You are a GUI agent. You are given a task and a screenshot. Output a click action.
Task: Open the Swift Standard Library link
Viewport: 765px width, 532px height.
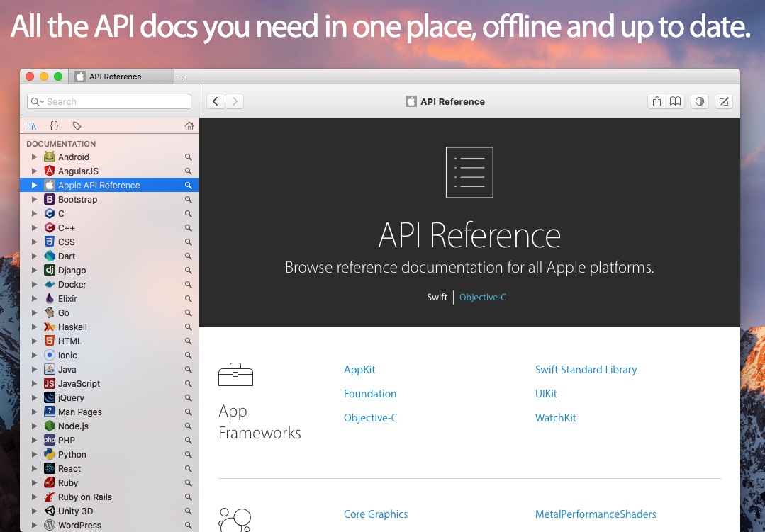point(586,370)
